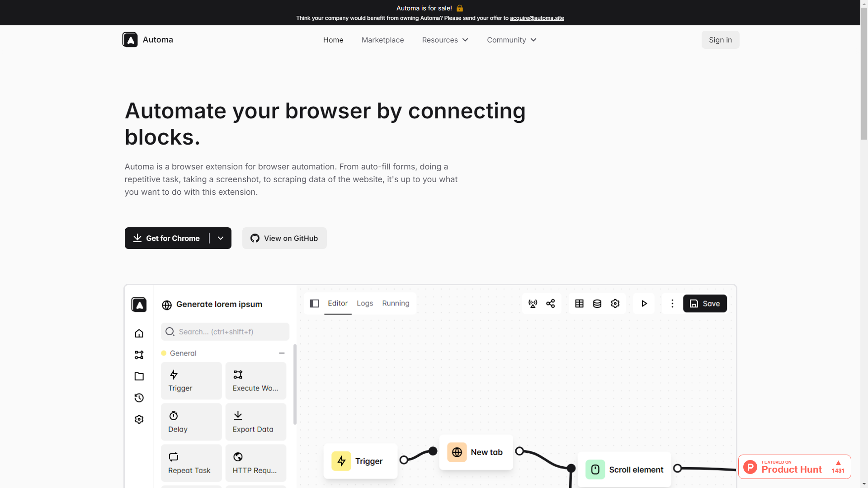Run the workflow with play button

644,304
